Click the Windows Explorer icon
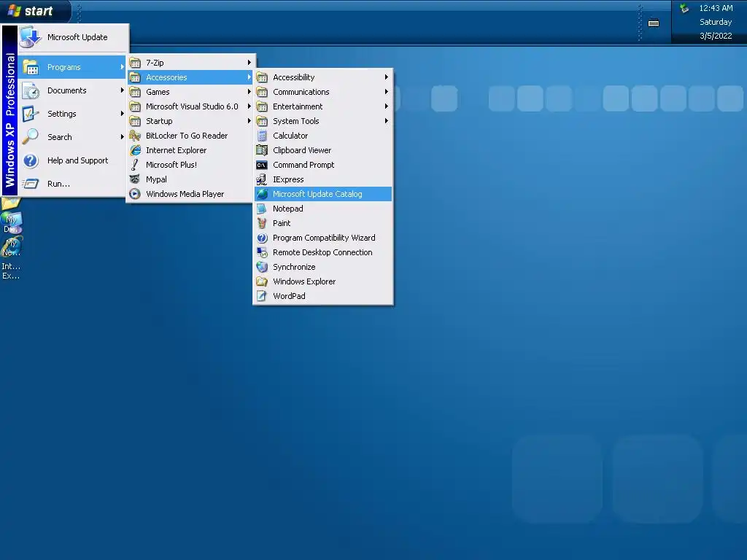Image resolution: width=747 pixels, height=560 pixels. click(x=262, y=282)
